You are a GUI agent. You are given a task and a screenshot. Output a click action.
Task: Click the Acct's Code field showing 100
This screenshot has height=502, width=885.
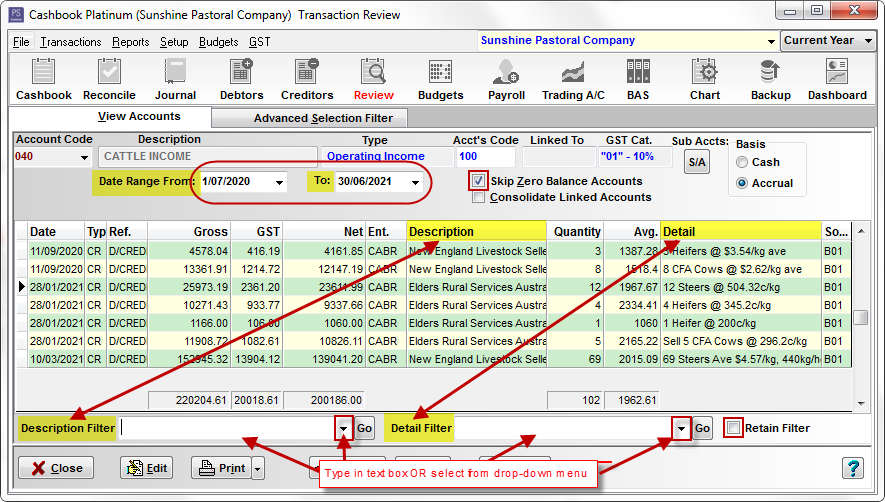[x=485, y=156]
